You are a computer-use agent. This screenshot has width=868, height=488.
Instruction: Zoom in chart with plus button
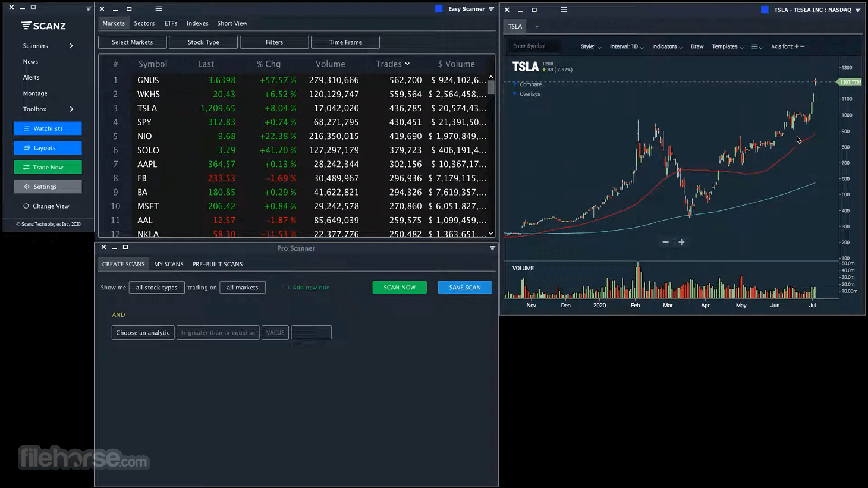[x=681, y=242]
